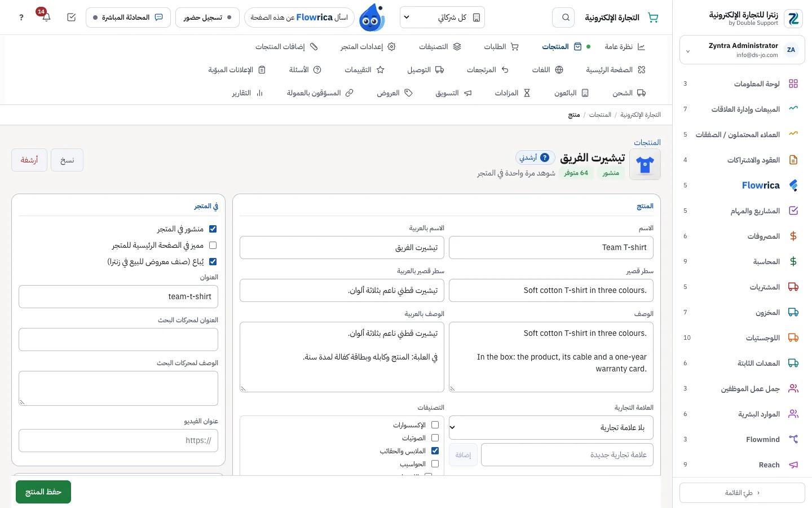Click أرشفة archive button

29,160
